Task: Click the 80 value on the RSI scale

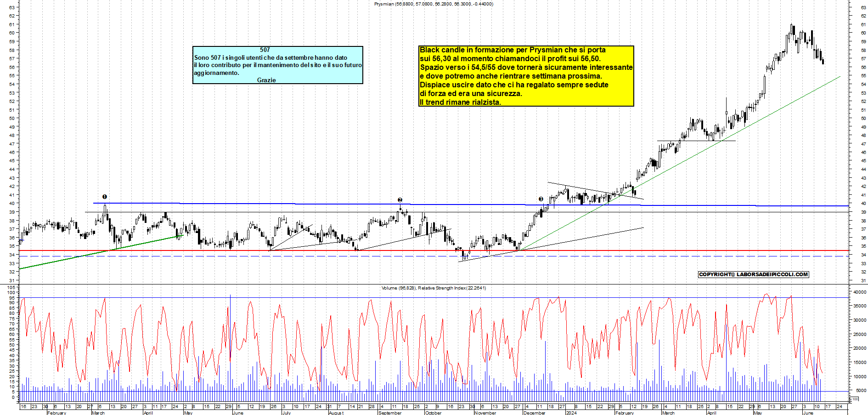Action: (12, 313)
